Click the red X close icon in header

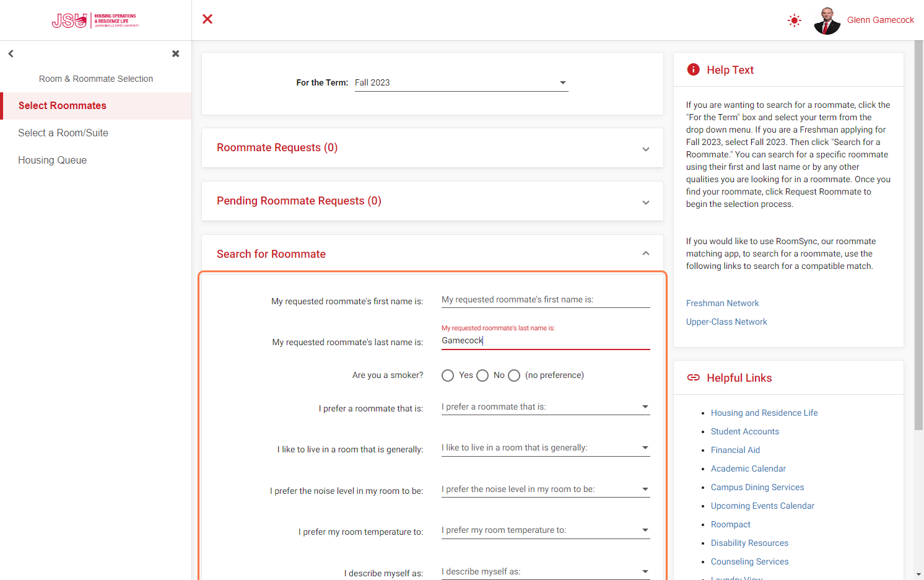click(207, 19)
